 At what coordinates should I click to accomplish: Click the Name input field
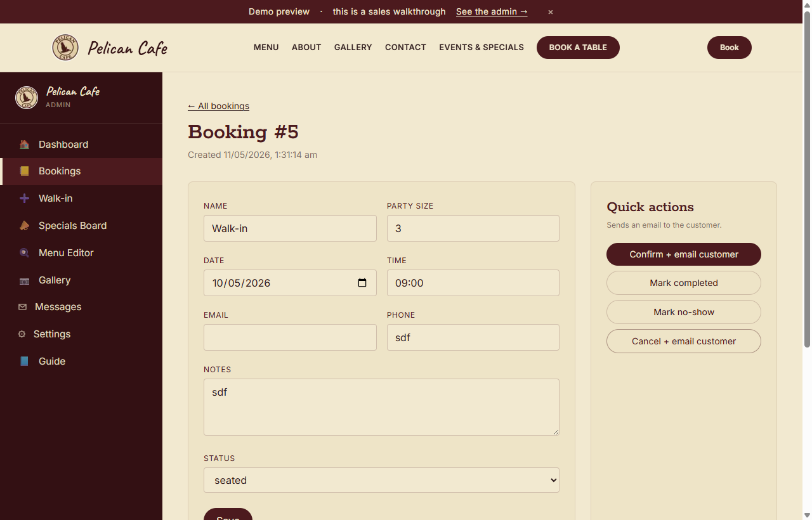pos(290,228)
